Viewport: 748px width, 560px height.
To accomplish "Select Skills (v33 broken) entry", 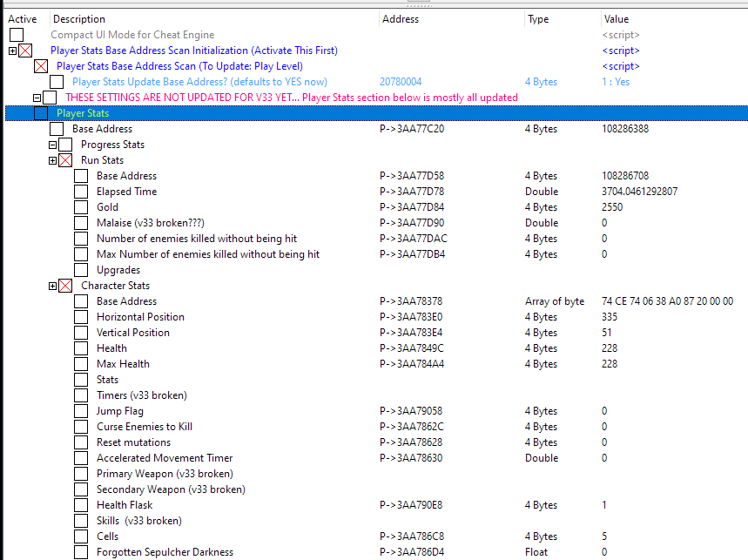I will click(139, 521).
